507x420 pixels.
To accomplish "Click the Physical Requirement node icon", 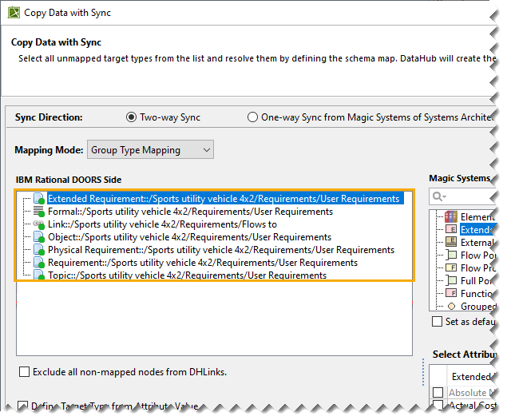I will tap(38, 250).
